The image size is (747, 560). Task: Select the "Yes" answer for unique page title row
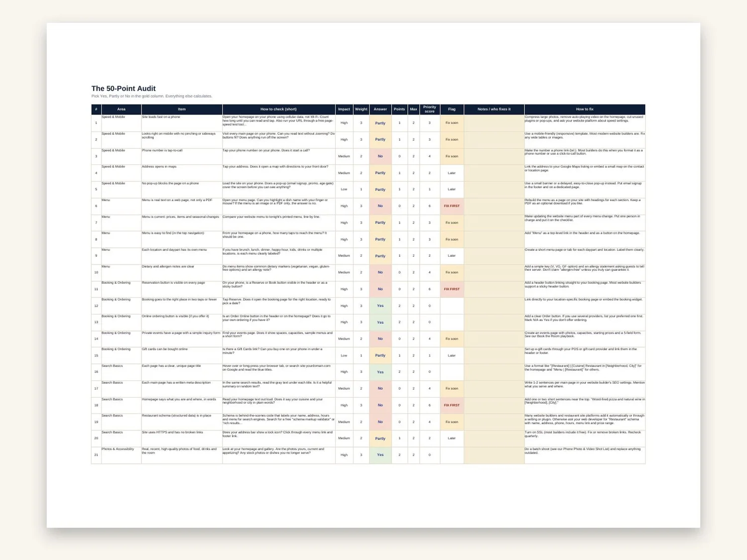coord(380,372)
